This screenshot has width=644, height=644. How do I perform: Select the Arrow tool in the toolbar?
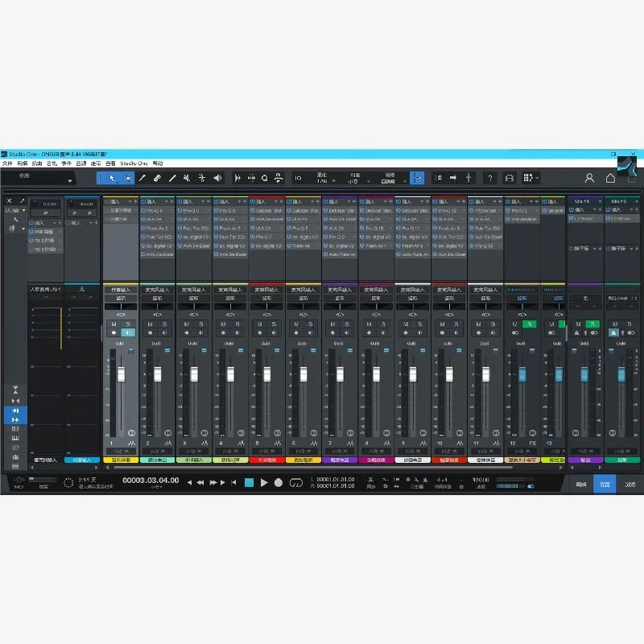pos(112,178)
